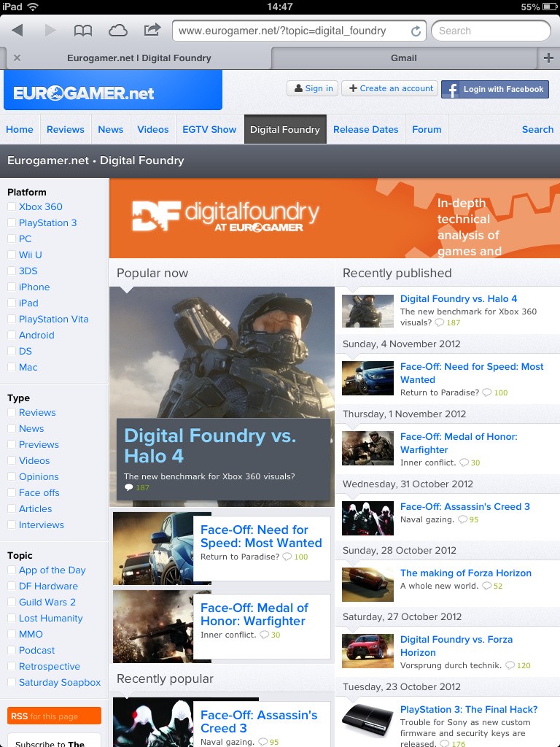Open the Safari bookmarks book icon

click(83, 31)
